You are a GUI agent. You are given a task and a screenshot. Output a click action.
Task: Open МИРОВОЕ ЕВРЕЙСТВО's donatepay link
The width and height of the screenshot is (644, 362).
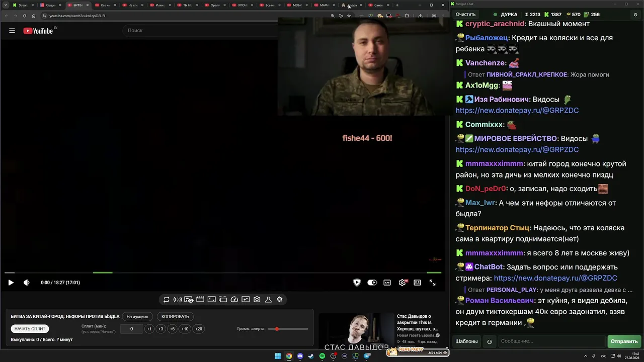click(x=517, y=150)
